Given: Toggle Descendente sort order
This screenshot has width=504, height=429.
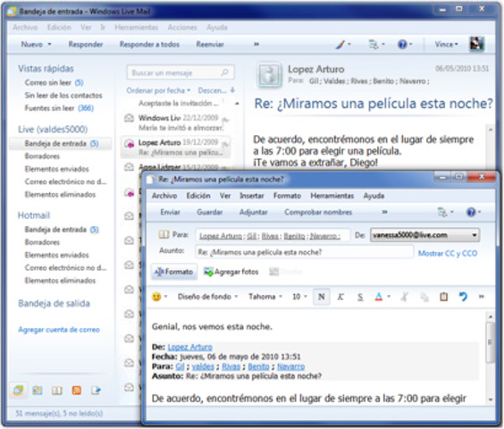Looking at the screenshot, I should (216, 90).
